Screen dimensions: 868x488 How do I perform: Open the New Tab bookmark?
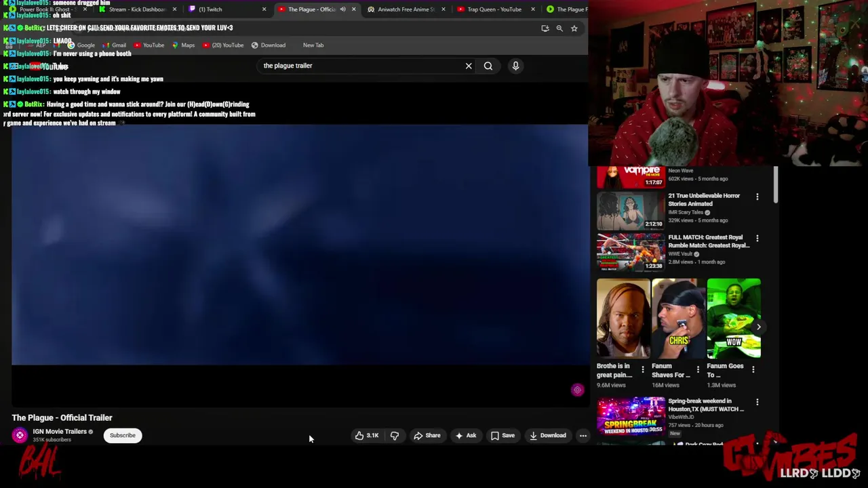(313, 45)
